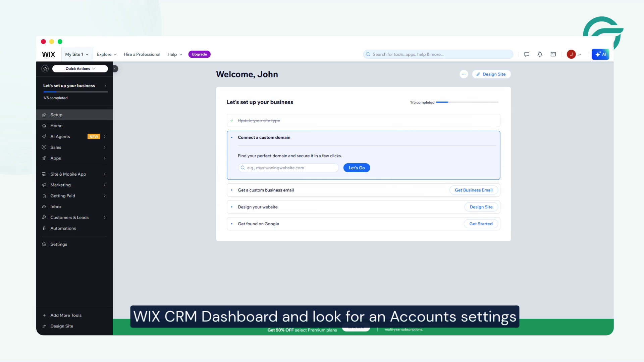Open the news feed icon beside the bell
Screen dimensions: 644x362
point(553,54)
